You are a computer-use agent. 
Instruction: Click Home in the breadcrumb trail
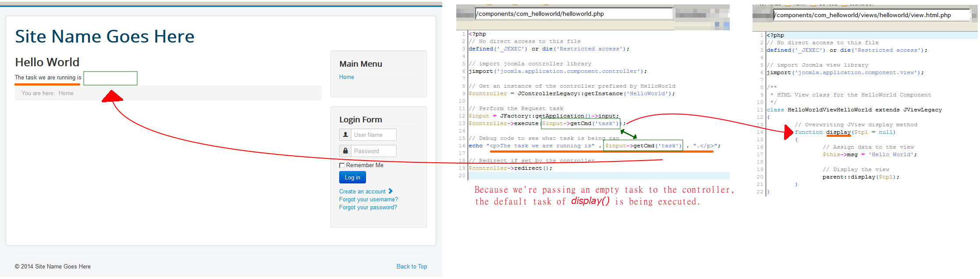point(66,93)
